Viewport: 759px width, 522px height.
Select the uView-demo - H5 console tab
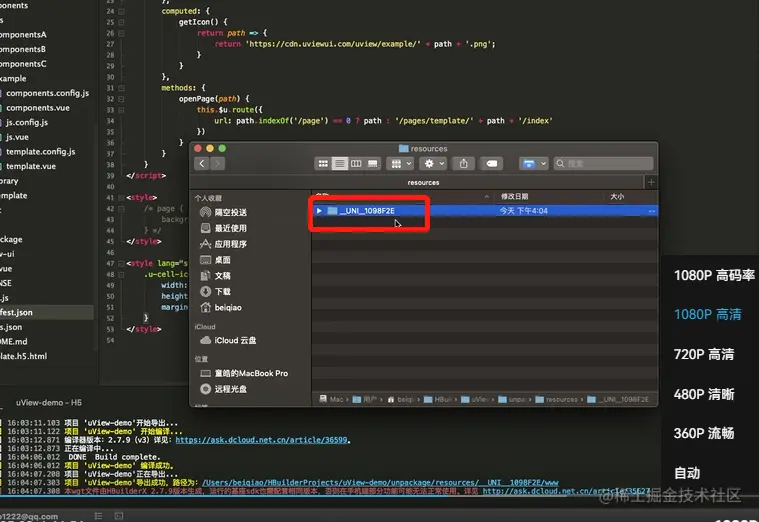click(x=48, y=402)
